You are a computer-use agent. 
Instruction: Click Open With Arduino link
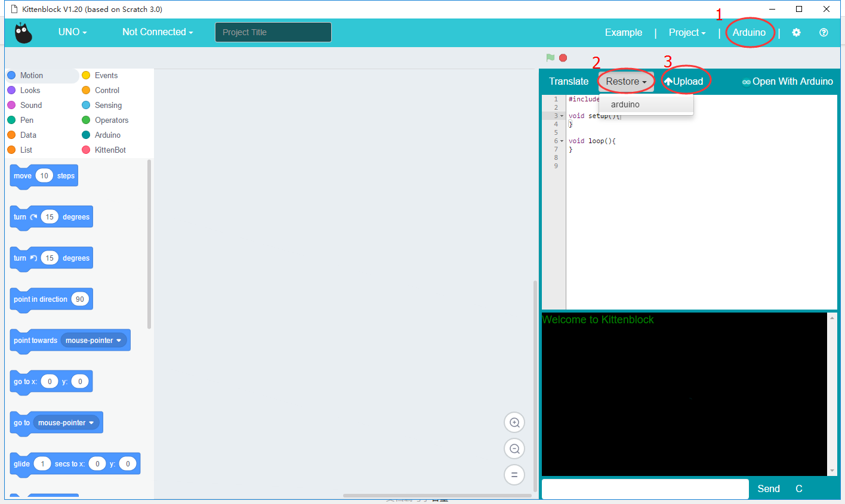tap(788, 82)
